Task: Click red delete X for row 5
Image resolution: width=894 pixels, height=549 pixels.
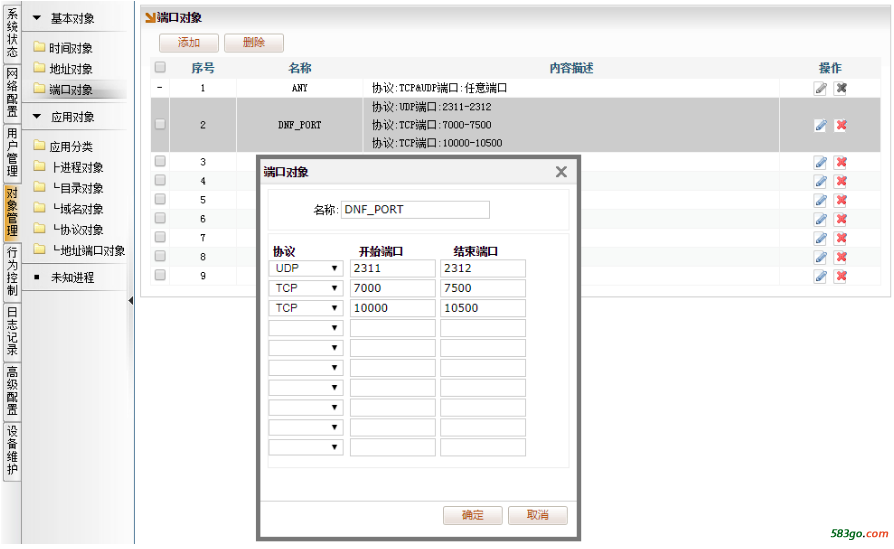Action: click(x=840, y=201)
